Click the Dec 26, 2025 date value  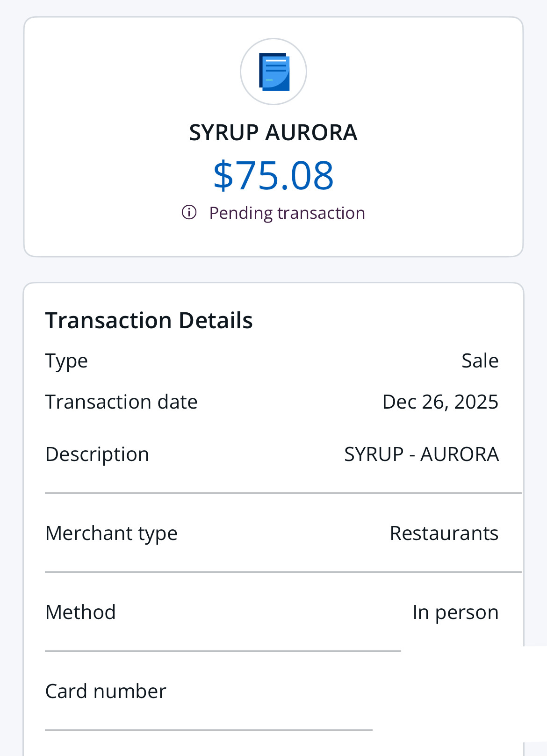coord(440,402)
